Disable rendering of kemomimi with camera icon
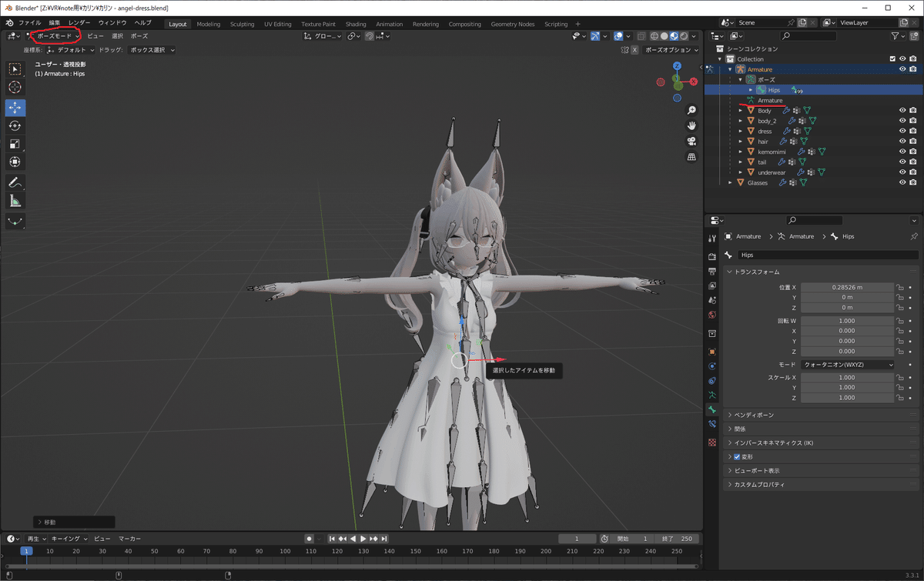This screenshot has width=924, height=581. (913, 152)
